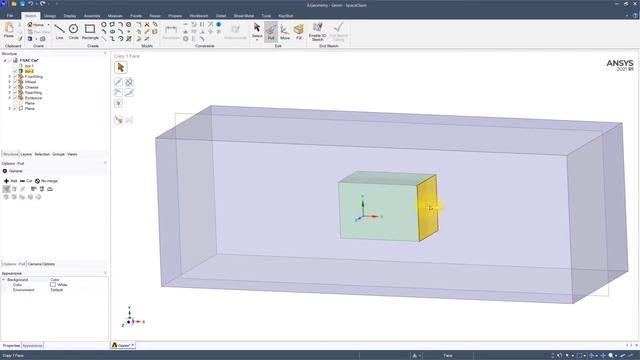Click the Dimension tool in ribbon

(x=171, y=32)
